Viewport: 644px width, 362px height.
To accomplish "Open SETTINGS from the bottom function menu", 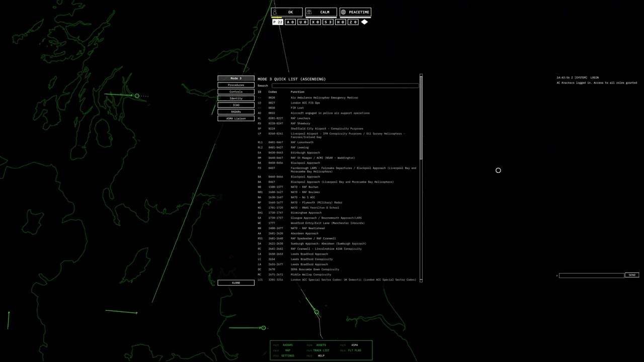I will tap(288, 355).
